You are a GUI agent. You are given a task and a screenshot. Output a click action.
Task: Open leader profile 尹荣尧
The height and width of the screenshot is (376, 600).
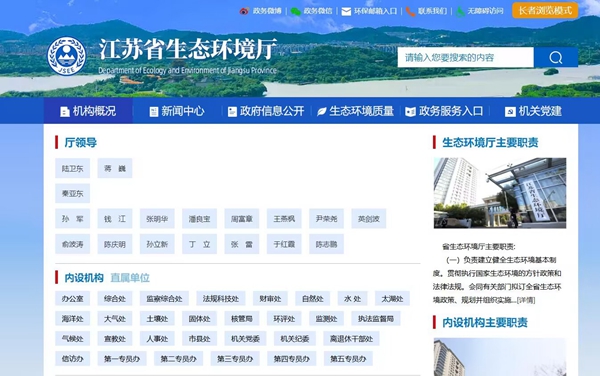click(x=326, y=219)
